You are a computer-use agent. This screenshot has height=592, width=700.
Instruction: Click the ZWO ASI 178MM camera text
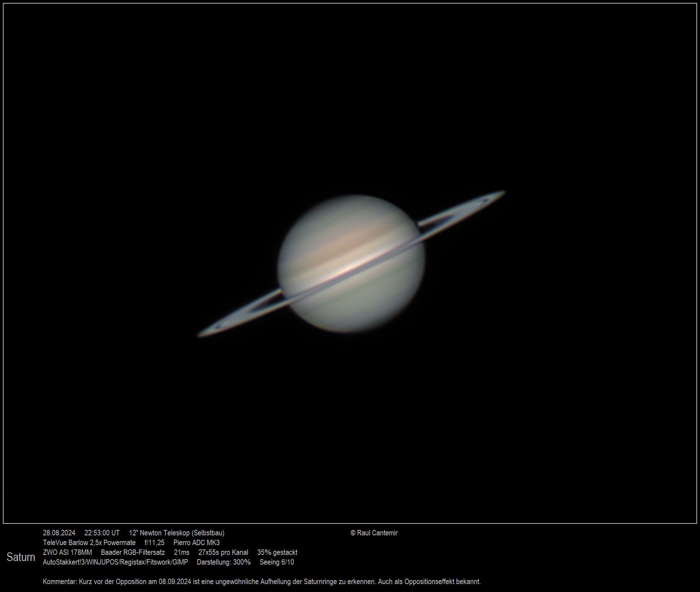tap(67, 552)
